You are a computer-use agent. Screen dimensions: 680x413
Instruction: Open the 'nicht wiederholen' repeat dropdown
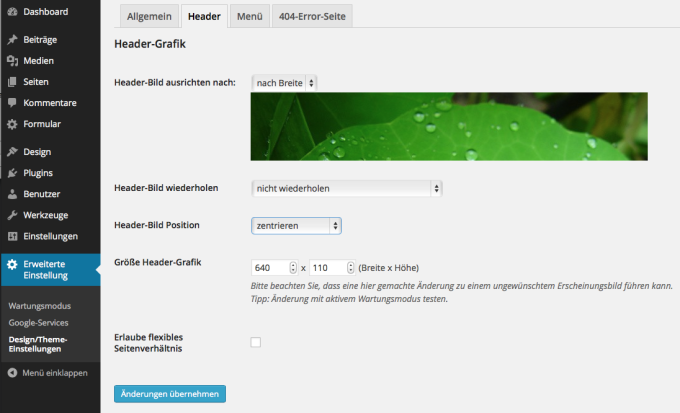pos(347,188)
